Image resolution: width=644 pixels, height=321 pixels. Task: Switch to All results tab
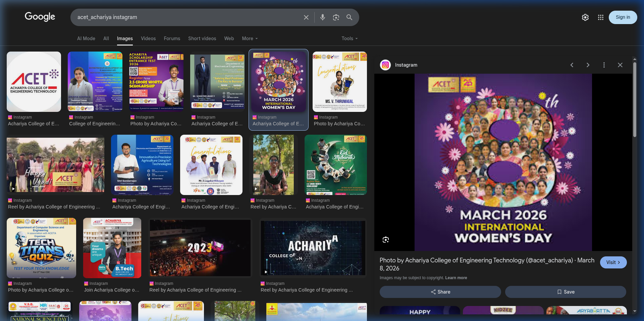pos(106,39)
